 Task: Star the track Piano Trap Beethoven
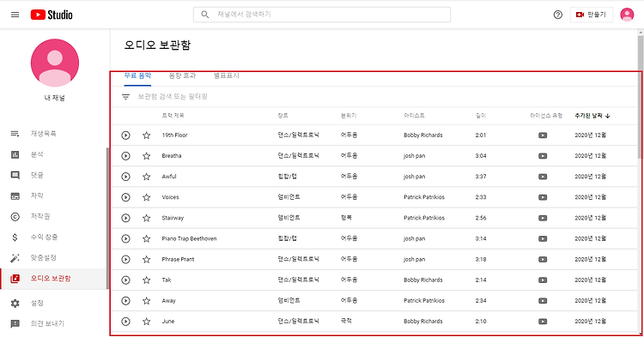click(x=146, y=238)
